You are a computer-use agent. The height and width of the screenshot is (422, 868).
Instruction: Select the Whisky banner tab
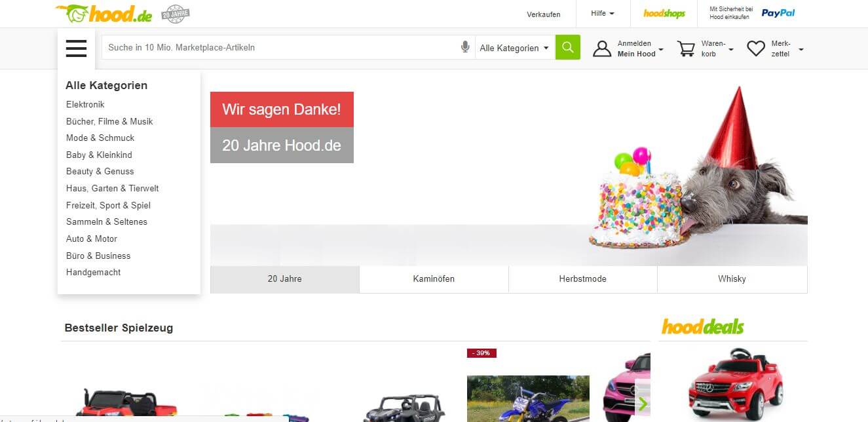click(732, 279)
